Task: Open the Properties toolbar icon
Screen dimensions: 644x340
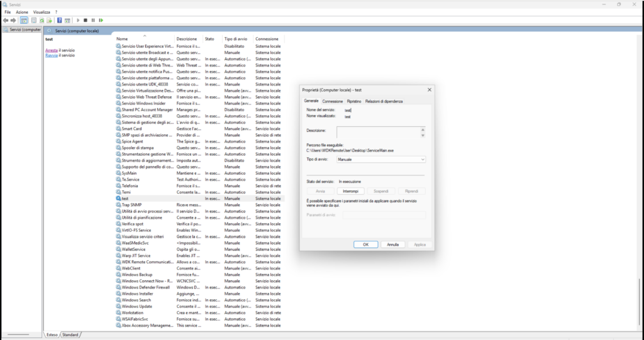Action: pos(34,20)
